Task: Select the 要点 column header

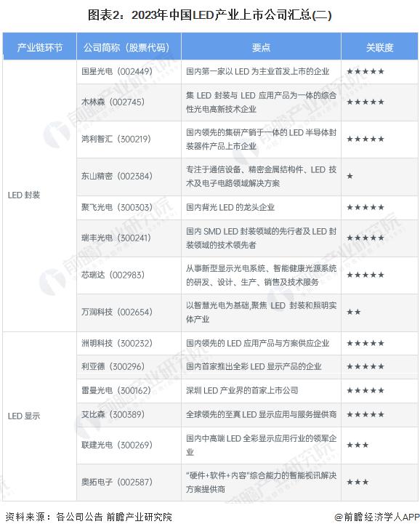Action: [261, 47]
